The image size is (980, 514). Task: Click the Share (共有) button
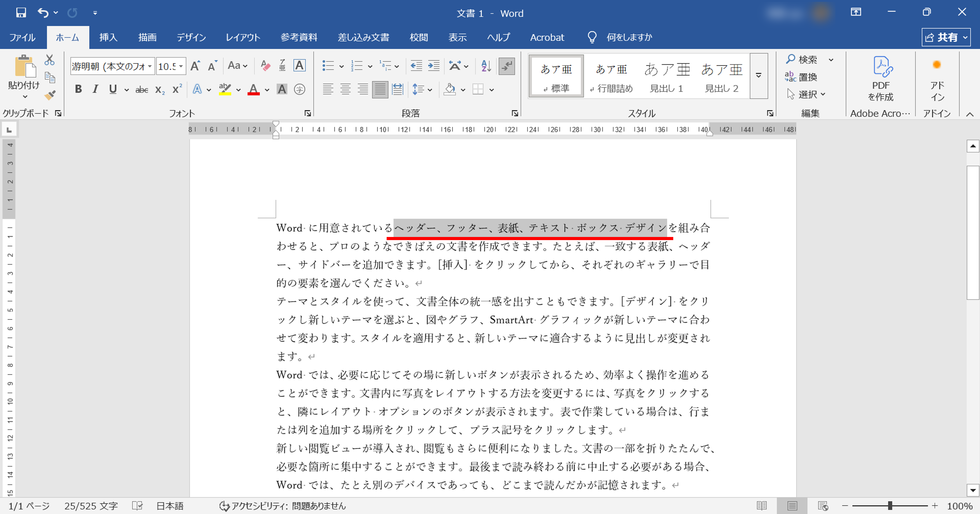tap(946, 37)
